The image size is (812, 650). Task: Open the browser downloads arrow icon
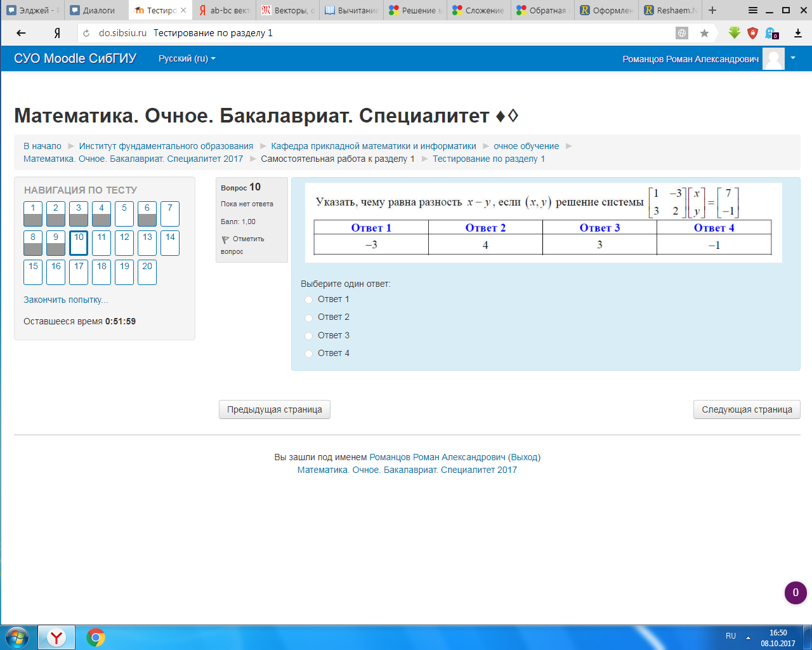tap(798, 33)
